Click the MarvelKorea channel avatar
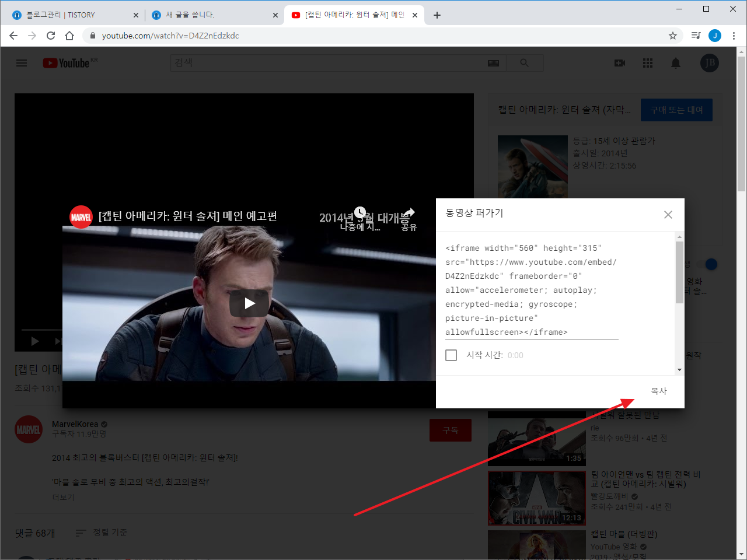 pyautogui.click(x=29, y=429)
